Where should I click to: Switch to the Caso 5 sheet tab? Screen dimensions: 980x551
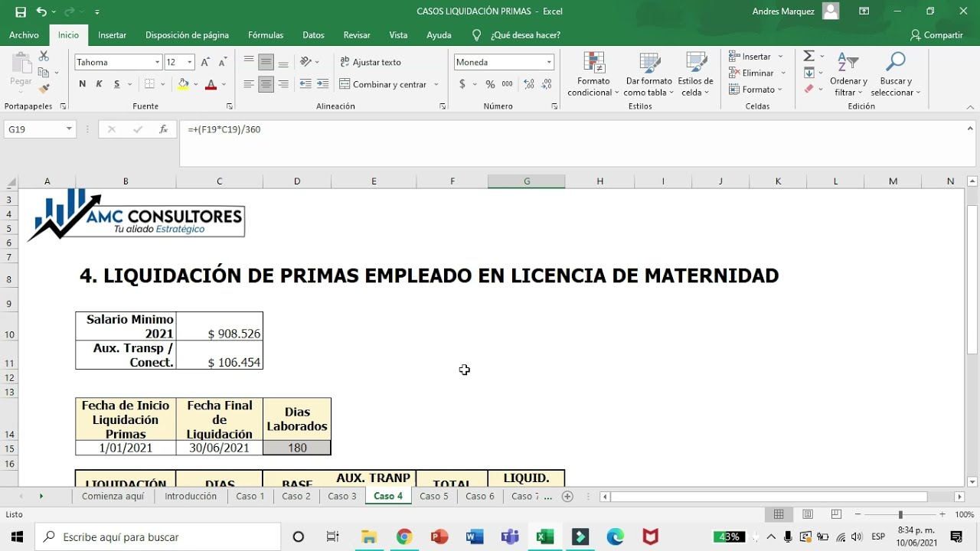click(x=434, y=496)
